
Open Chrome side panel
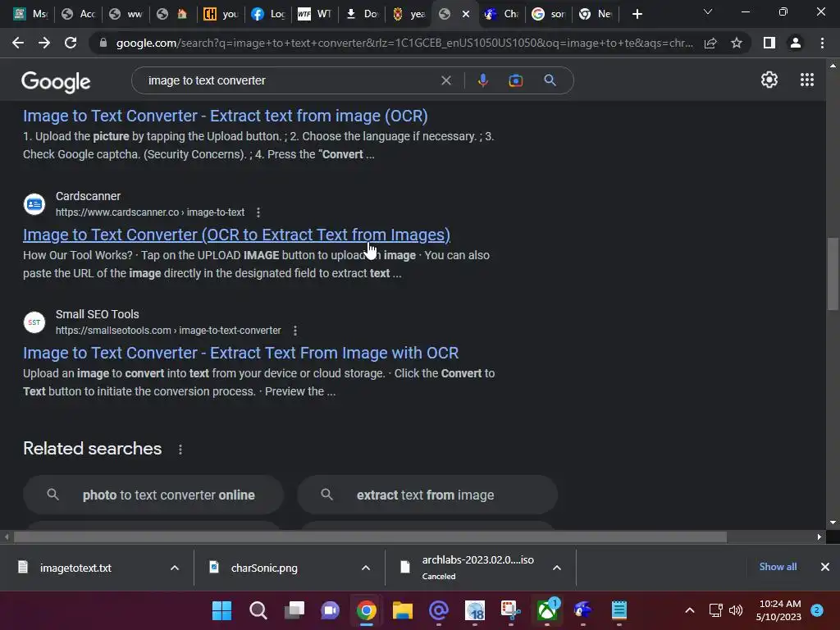[769, 43]
